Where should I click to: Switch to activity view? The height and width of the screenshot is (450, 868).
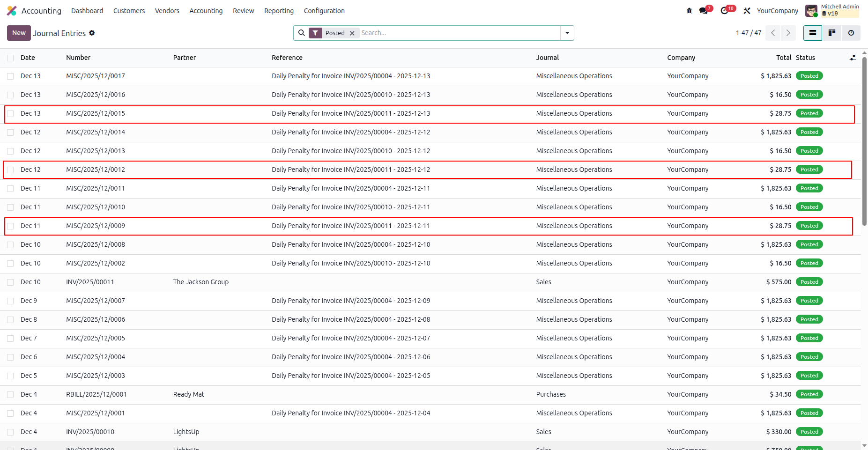click(851, 33)
